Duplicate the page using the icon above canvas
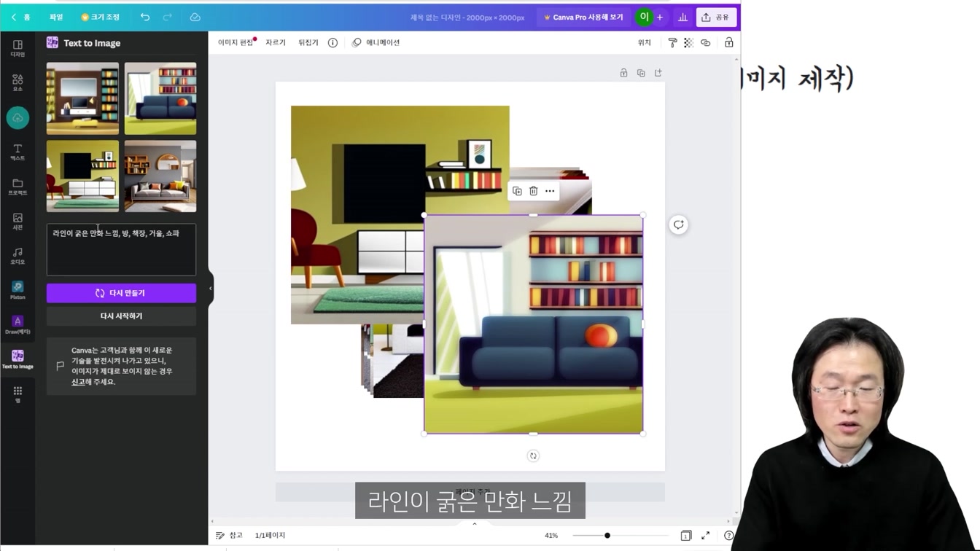980x551 pixels. [641, 73]
